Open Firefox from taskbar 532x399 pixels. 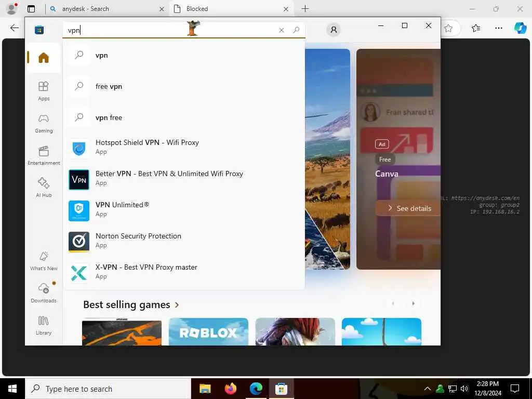230,389
